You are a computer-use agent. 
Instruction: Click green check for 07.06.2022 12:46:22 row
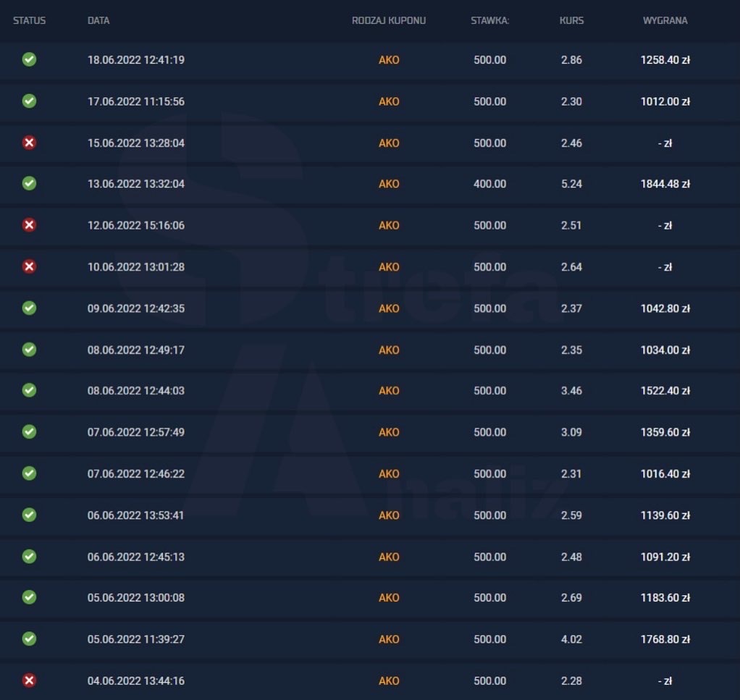tap(29, 473)
